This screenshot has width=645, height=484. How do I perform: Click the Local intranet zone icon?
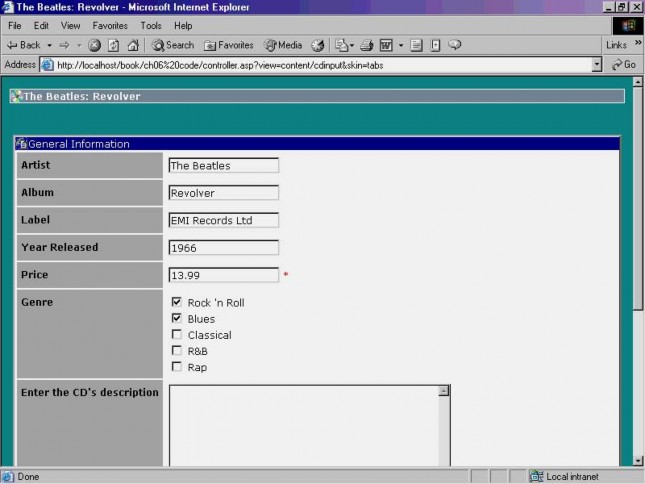point(536,476)
